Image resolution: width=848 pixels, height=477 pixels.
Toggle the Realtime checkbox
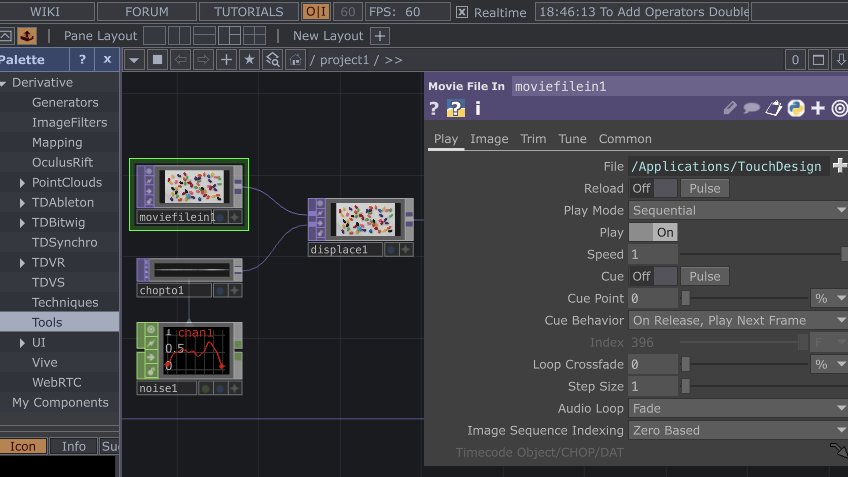462,12
